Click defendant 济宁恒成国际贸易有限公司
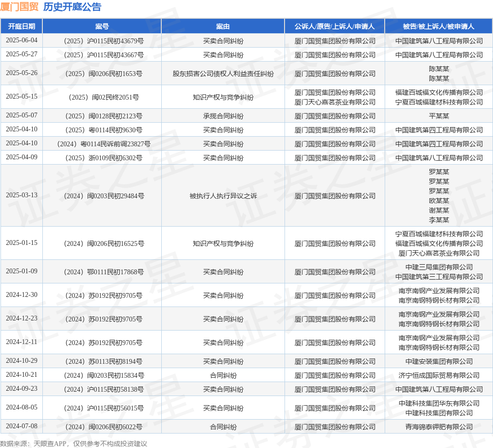 pyautogui.click(x=439, y=375)
